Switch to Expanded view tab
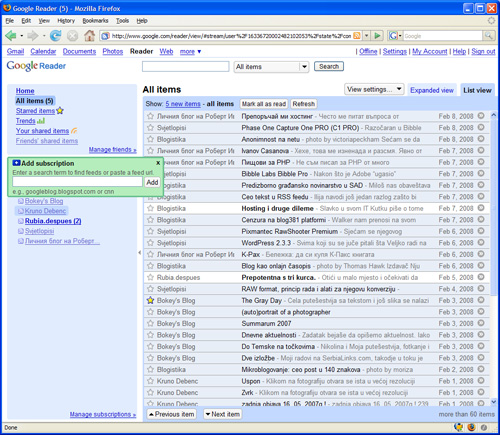500x435 pixels. (x=432, y=90)
